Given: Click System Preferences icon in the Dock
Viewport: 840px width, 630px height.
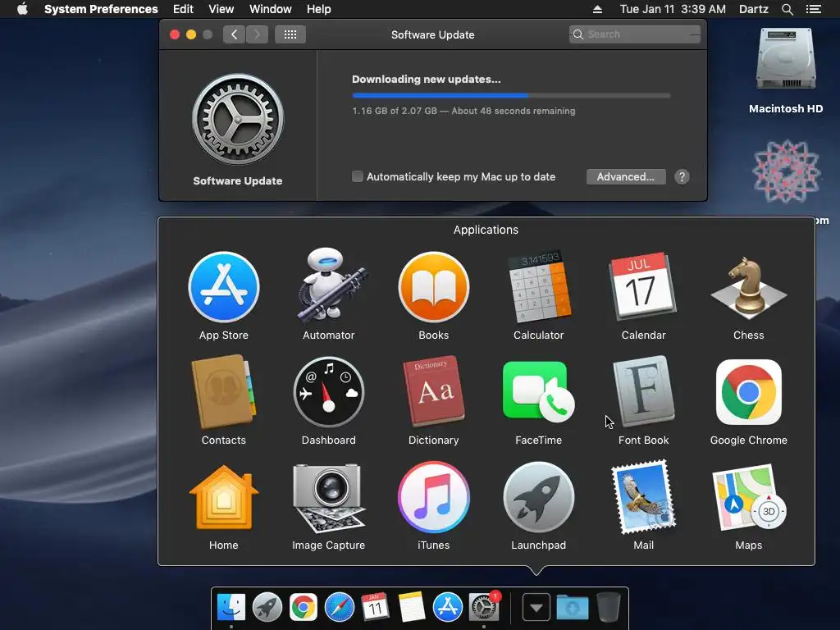Looking at the screenshot, I should pos(483,608).
